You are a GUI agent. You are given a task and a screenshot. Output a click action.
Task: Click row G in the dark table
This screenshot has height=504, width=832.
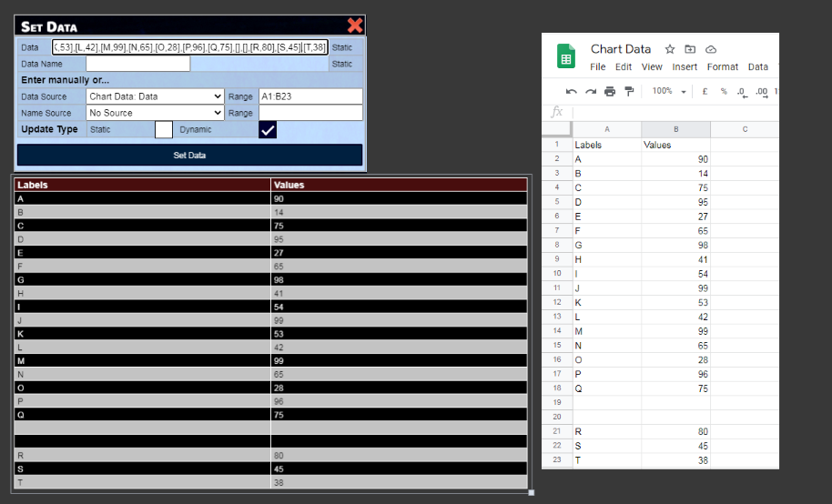click(270, 279)
